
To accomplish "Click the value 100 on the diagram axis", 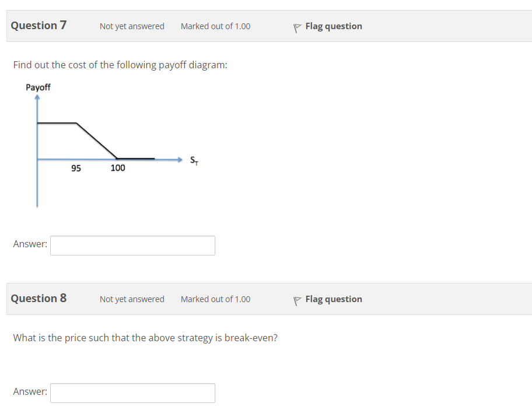I will tap(118, 168).
